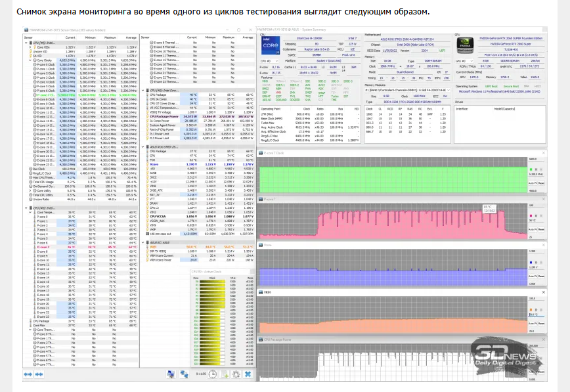
Task: Click Auto Fit in the Vcore graph
Action: click(x=532, y=276)
